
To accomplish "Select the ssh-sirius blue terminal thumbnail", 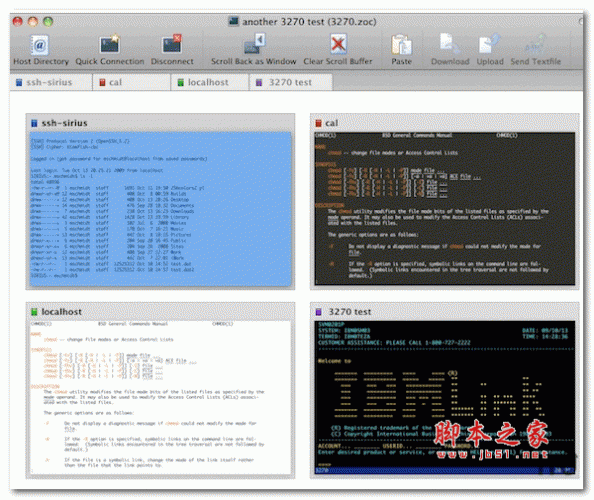I will (x=161, y=209).
